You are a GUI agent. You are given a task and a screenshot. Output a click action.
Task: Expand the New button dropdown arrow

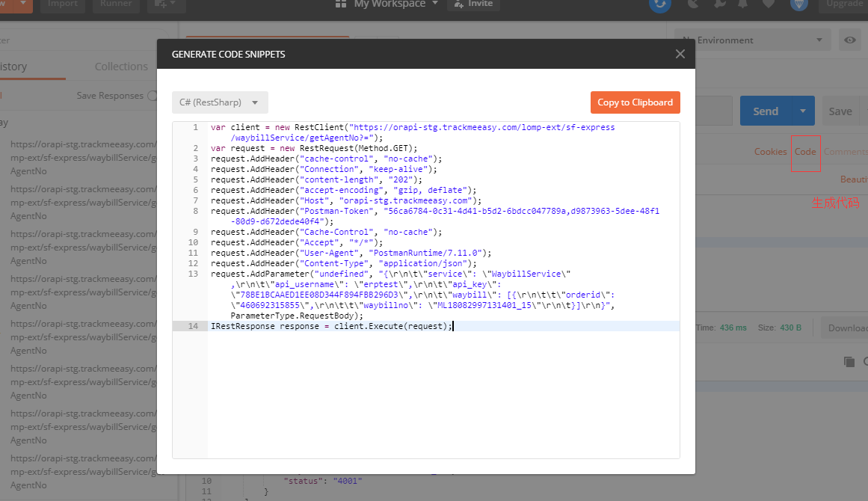pyautogui.click(x=23, y=3)
